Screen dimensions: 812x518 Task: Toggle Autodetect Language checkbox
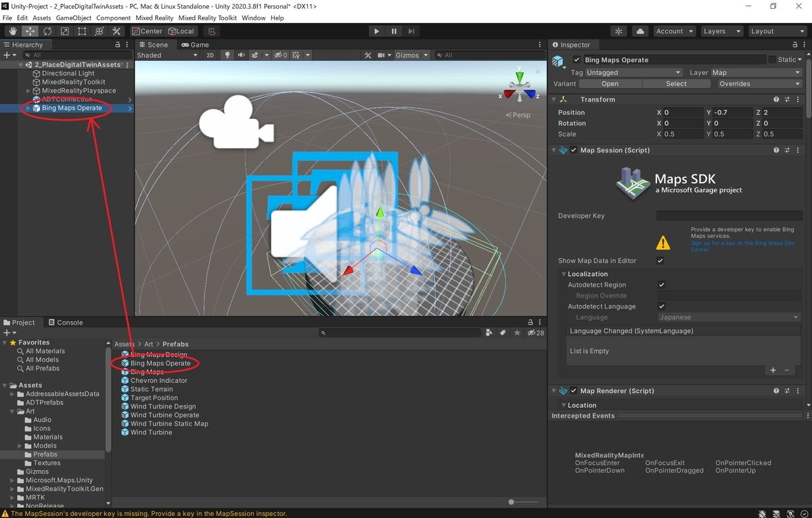pos(662,306)
